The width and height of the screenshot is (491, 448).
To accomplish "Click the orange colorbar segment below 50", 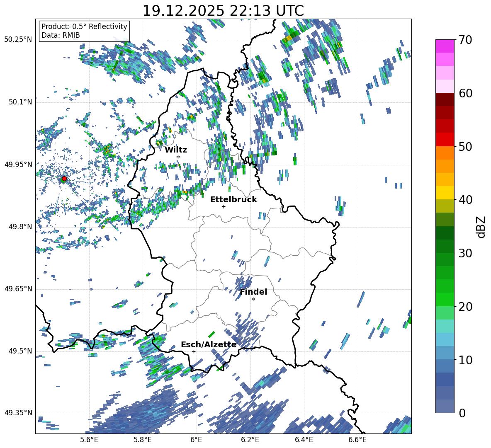I will 445,153.
